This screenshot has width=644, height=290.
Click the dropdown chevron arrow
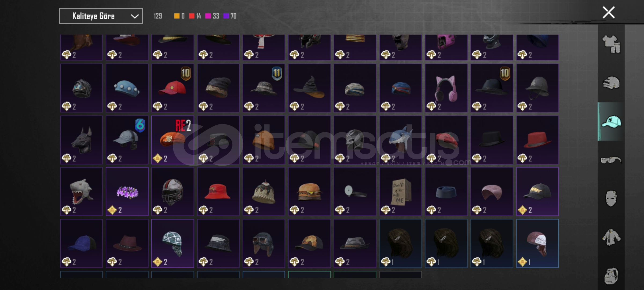[x=135, y=16]
